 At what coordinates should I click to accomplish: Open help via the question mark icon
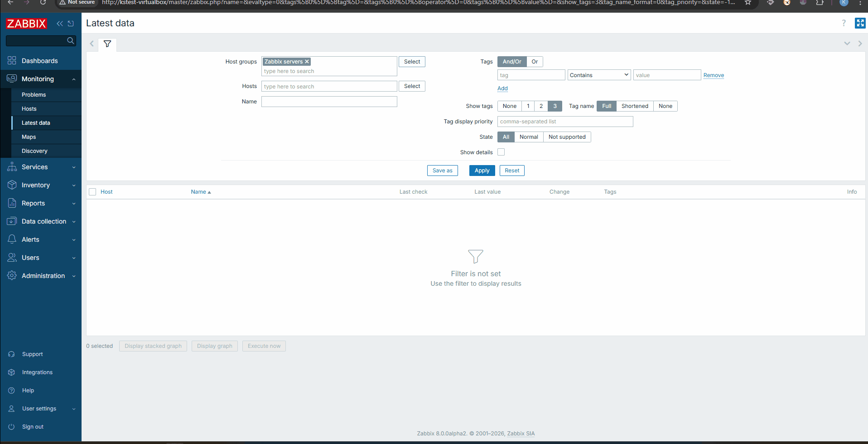[x=844, y=23]
